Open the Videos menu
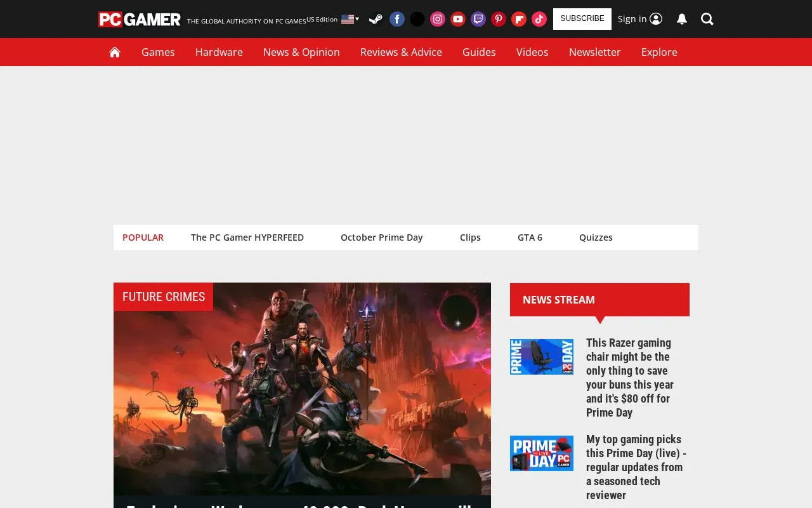 tap(532, 52)
